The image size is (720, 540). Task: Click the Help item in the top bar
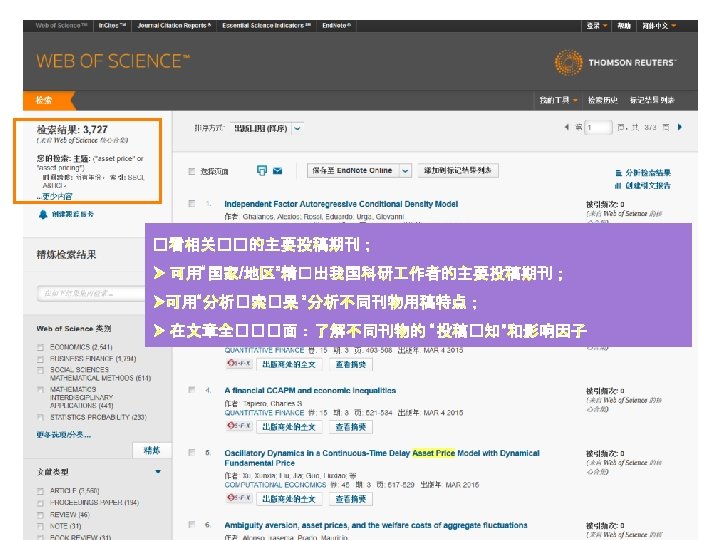click(624, 26)
